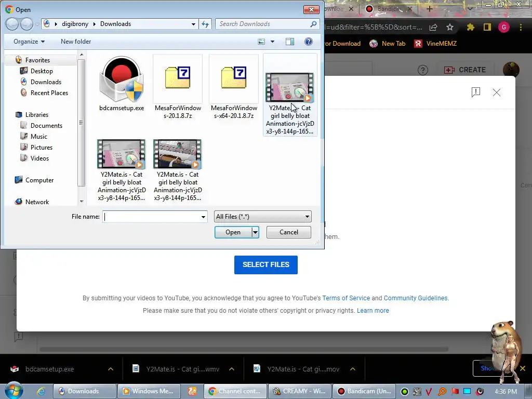
Task: Click New folder button
Action: 76,42
